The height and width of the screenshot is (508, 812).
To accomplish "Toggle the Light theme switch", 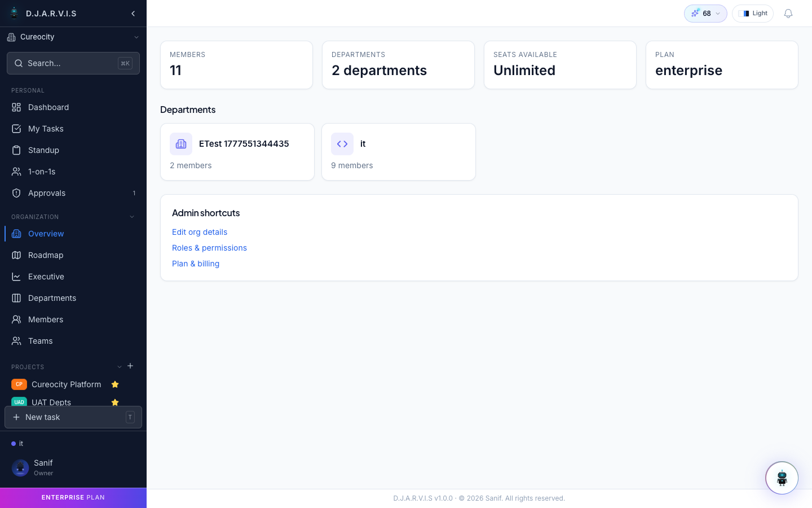I will (x=753, y=14).
